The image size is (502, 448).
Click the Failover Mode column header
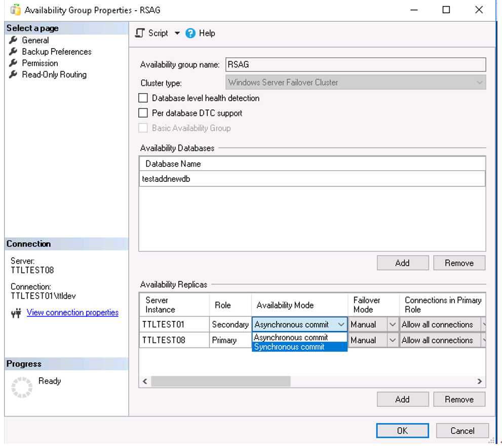point(374,305)
